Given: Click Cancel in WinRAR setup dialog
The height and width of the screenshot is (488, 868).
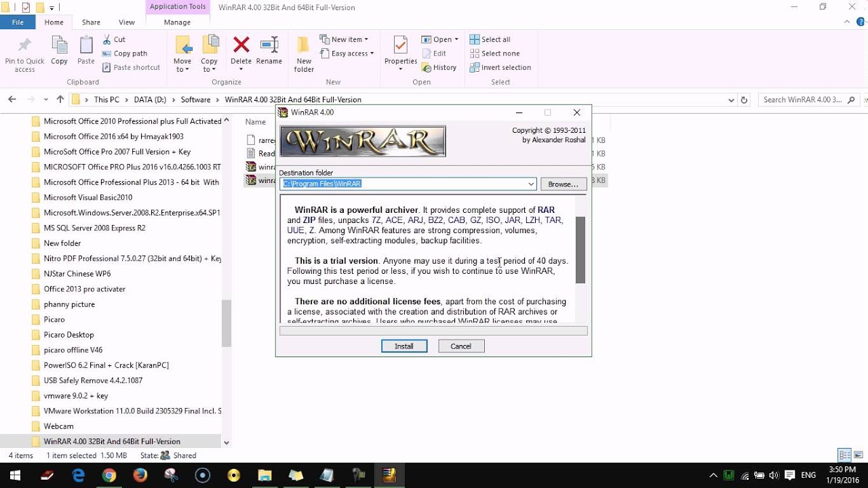Looking at the screenshot, I should point(461,346).
